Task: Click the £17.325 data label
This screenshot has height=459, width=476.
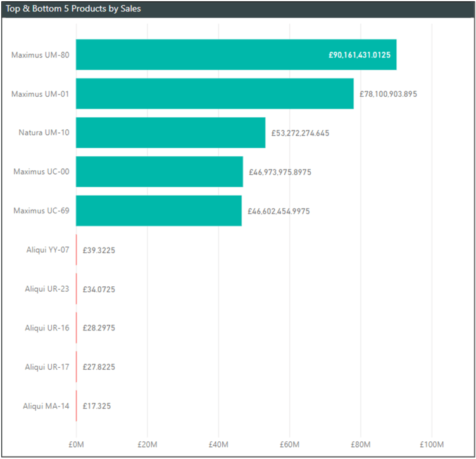Action: (97, 406)
